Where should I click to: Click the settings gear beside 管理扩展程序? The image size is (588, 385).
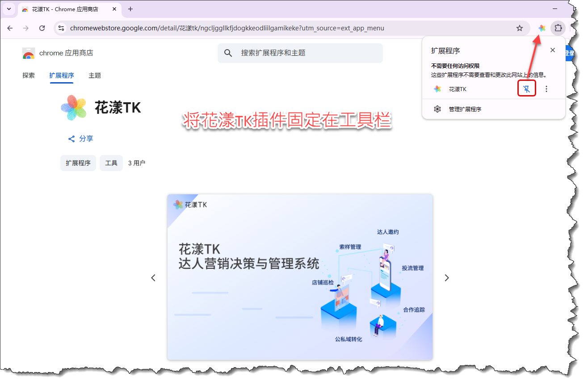coord(437,109)
